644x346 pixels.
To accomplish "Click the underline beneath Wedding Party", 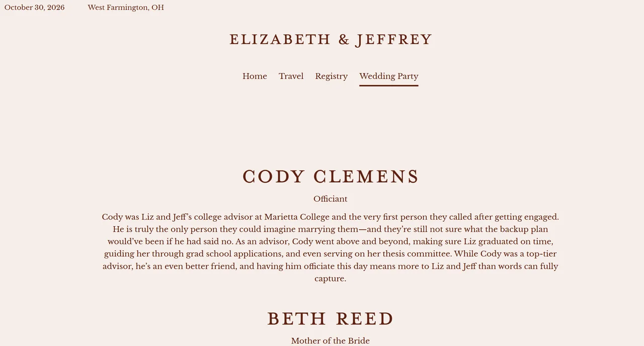I will pos(388,86).
